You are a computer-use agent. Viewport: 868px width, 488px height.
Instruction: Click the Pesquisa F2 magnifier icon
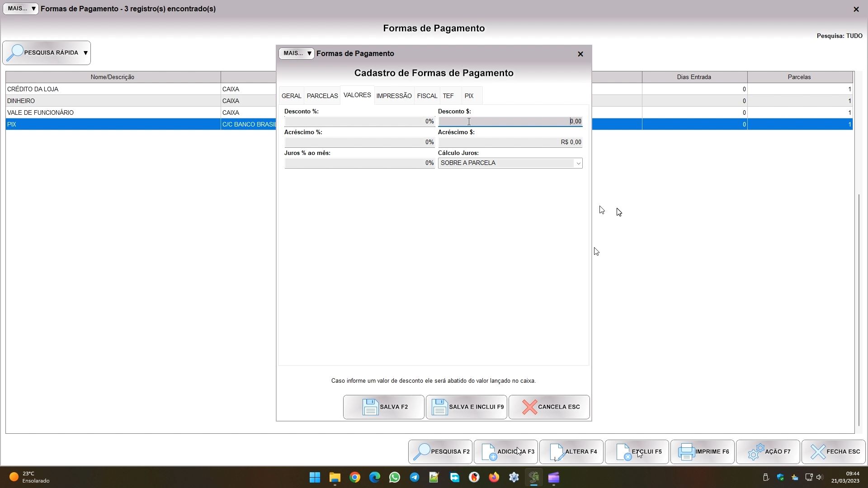pyautogui.click(x=422, y=452)
